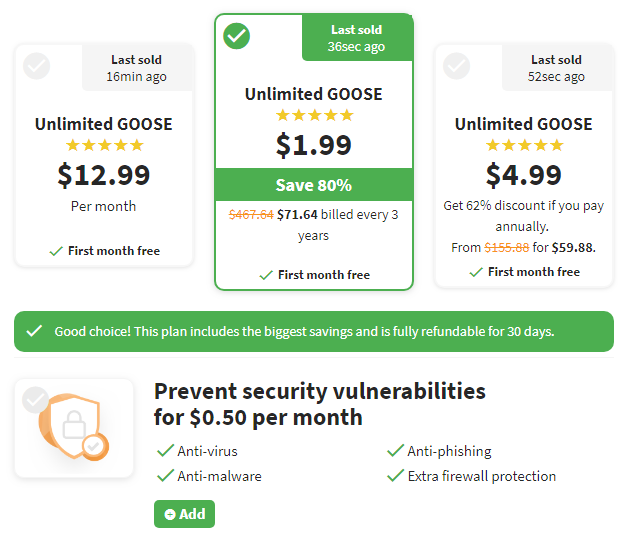This screenshot has height=540, width=630.
Task: Click the 'Good choice!' refund notice banner
Action: pyautogui.click(x=314, y=331)
